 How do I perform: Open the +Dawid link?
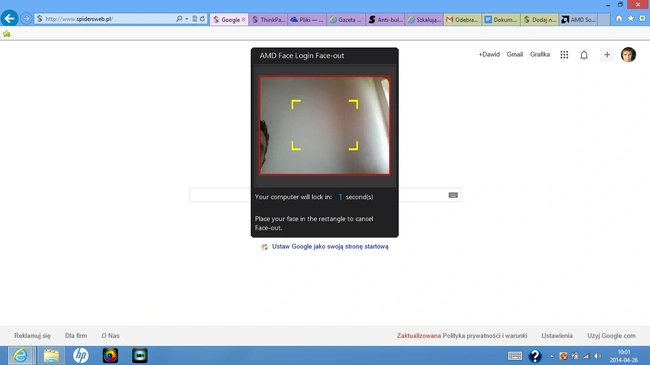point(489,54)
